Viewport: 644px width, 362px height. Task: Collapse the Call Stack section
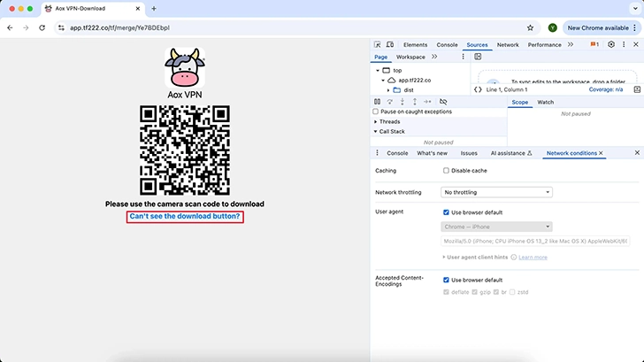tap(375, 132)
